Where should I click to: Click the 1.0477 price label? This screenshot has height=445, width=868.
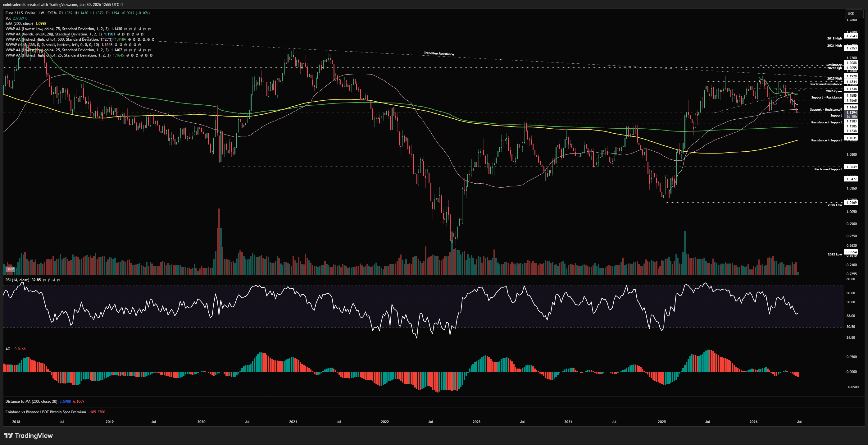pyautogui.click(x=852, y=179)
